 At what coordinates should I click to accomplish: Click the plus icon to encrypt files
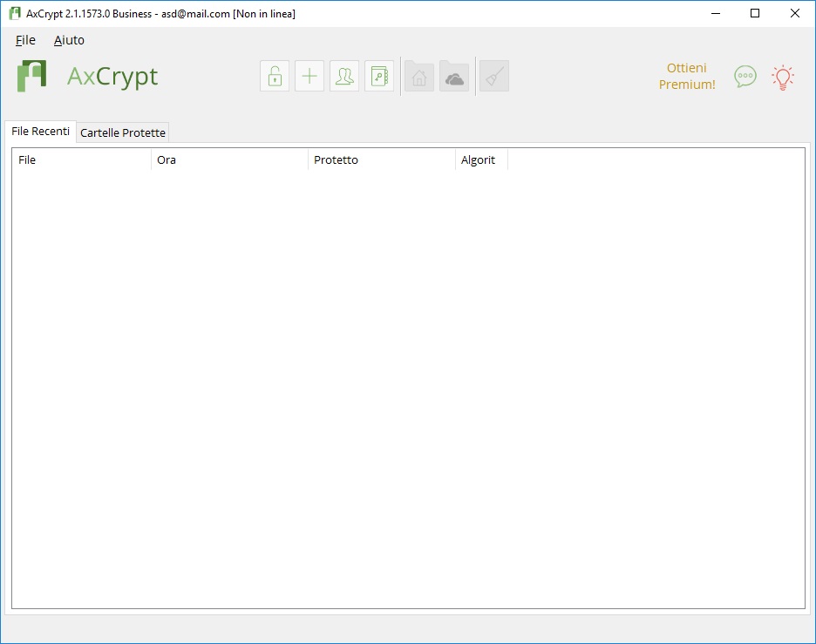[x=309, y=77]
